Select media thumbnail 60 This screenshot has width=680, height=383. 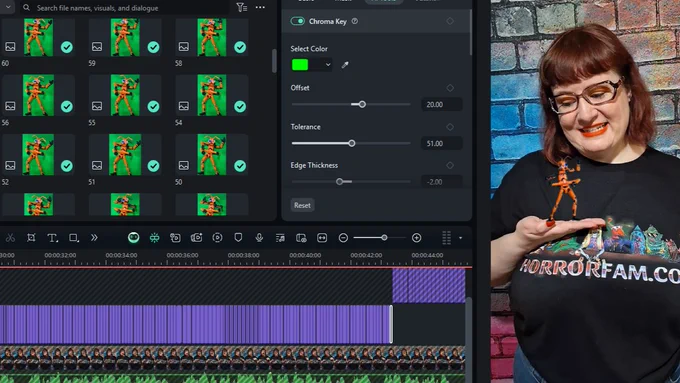[38, 37]
